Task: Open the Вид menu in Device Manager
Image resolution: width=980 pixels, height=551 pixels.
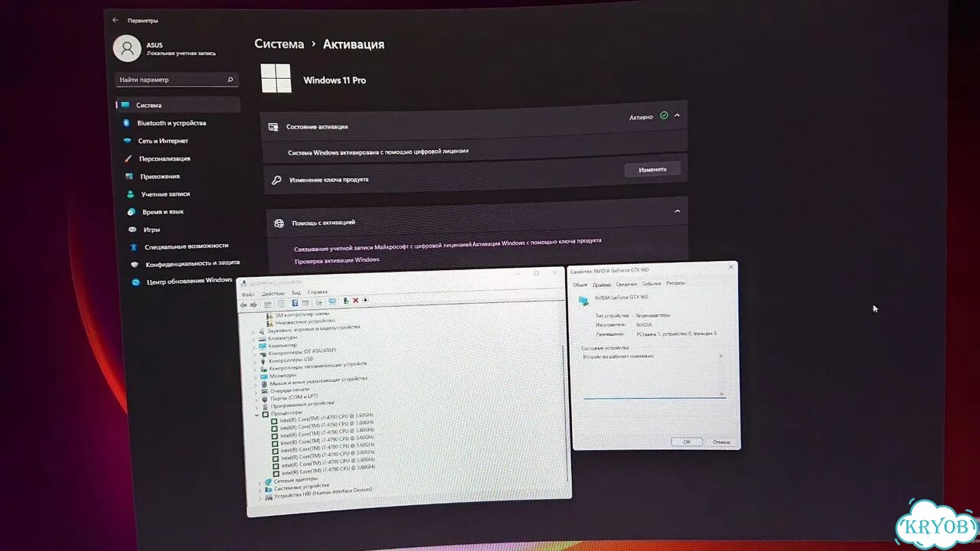Action: point(296,293)
